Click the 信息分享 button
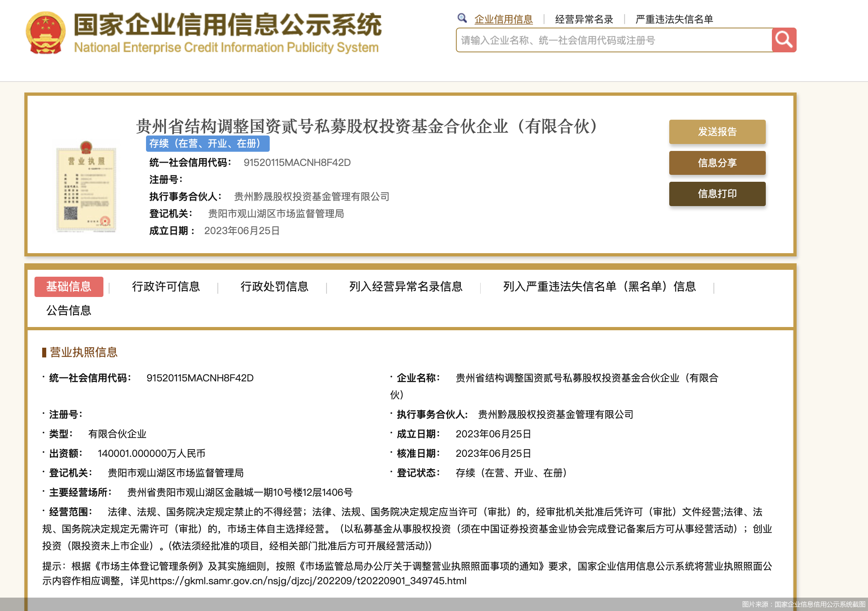Screen dimensions: 868x611 tap(717, 163)
